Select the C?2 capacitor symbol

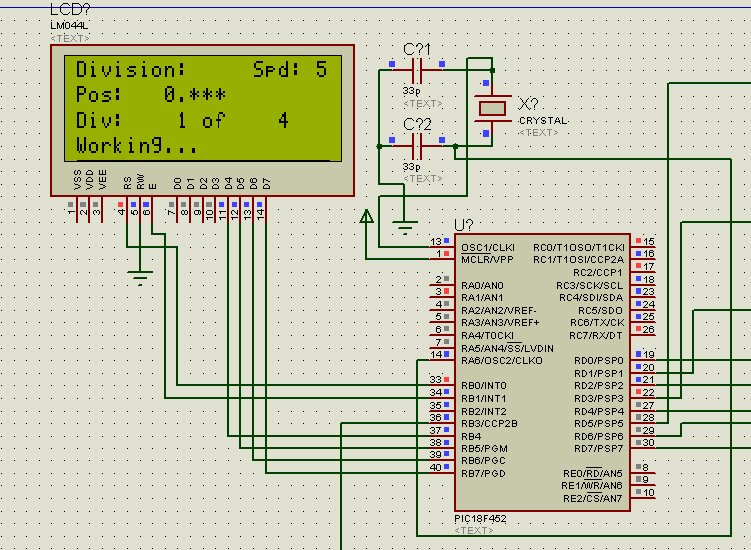[416, 146]
